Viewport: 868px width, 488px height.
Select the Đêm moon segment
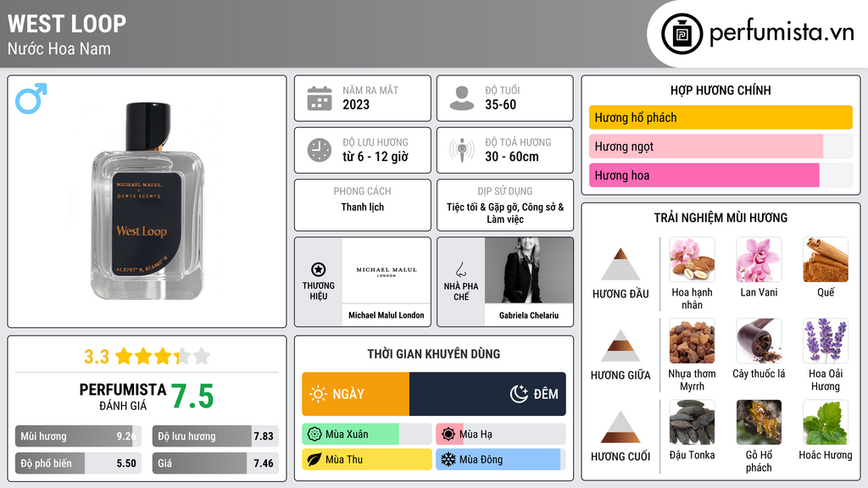coord(487,394)
